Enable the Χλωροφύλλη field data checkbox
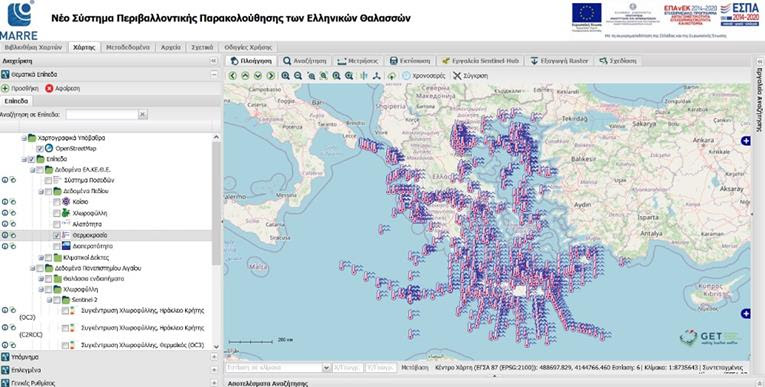 click(x=57, y=213)
